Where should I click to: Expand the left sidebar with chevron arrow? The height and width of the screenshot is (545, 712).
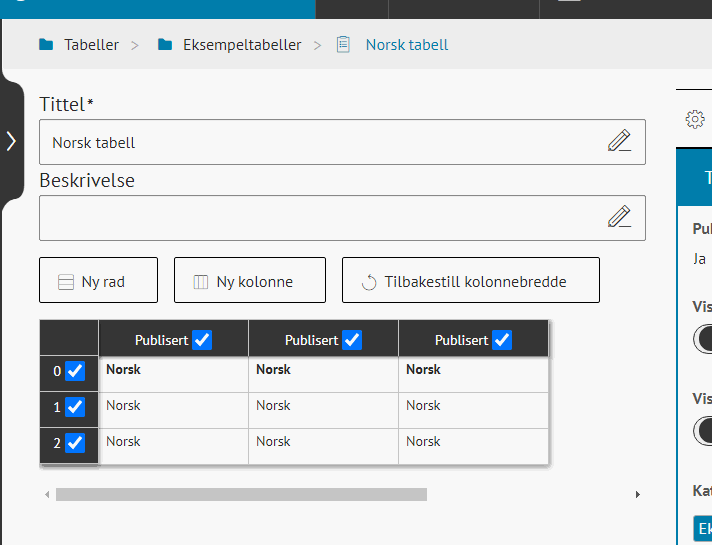pos(11,141)
